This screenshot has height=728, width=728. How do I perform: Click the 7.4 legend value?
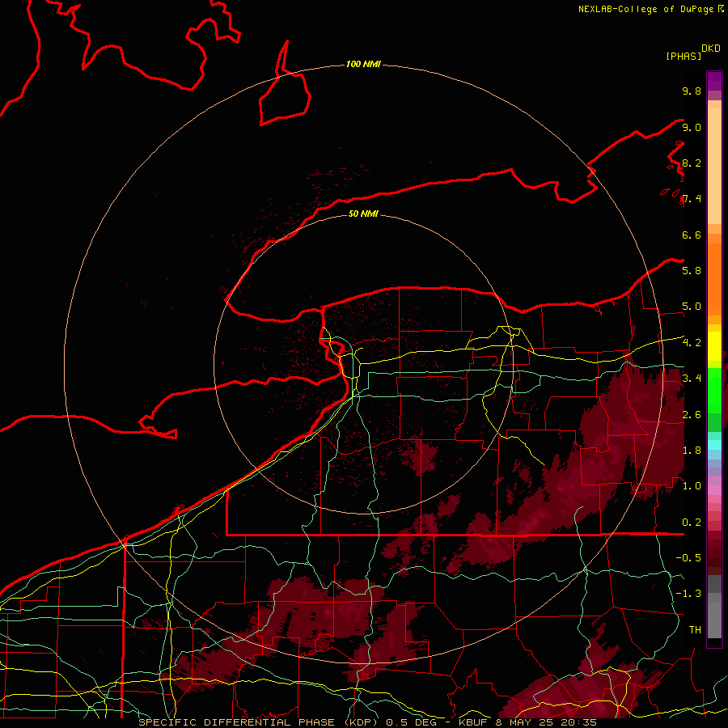point(692,199)
